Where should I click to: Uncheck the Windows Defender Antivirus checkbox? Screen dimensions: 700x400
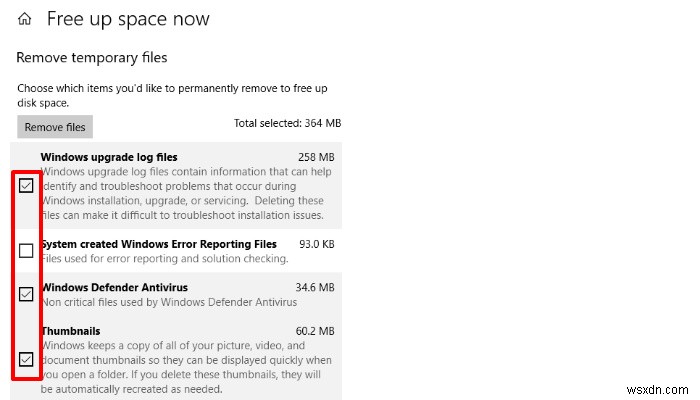click(x=26, y=294)
